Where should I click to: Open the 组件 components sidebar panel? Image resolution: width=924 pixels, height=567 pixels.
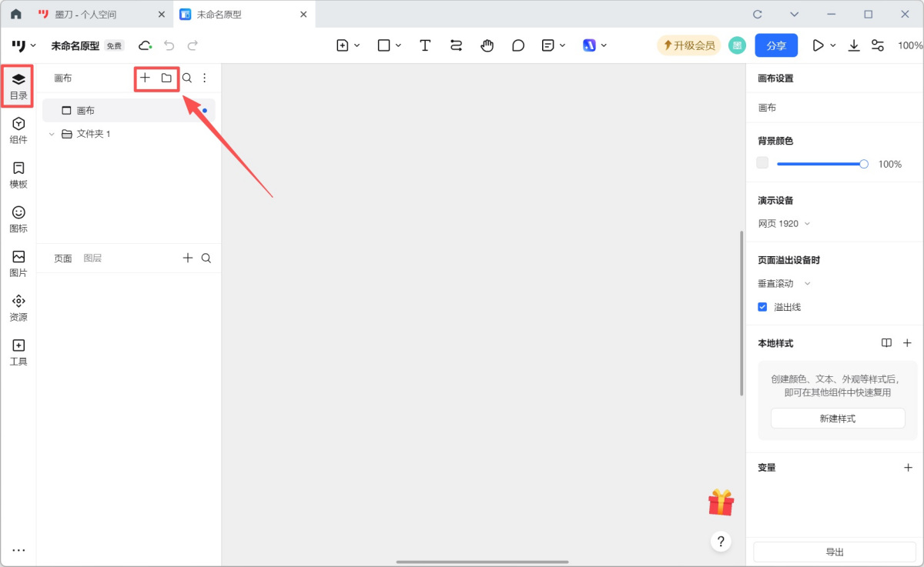click(18, 130)
